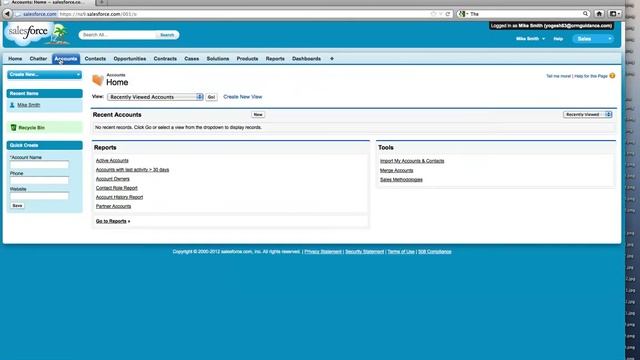Open the browser bookmarks menu icon
Screen dimensions: 640x360
point(614,14)
